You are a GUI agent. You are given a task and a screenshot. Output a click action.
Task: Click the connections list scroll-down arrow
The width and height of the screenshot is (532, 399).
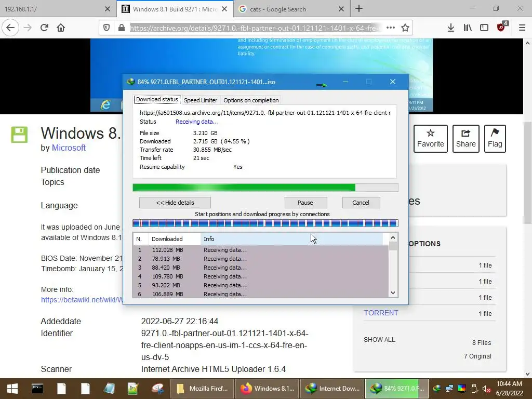pyautogui.click(x=393, y=293)
